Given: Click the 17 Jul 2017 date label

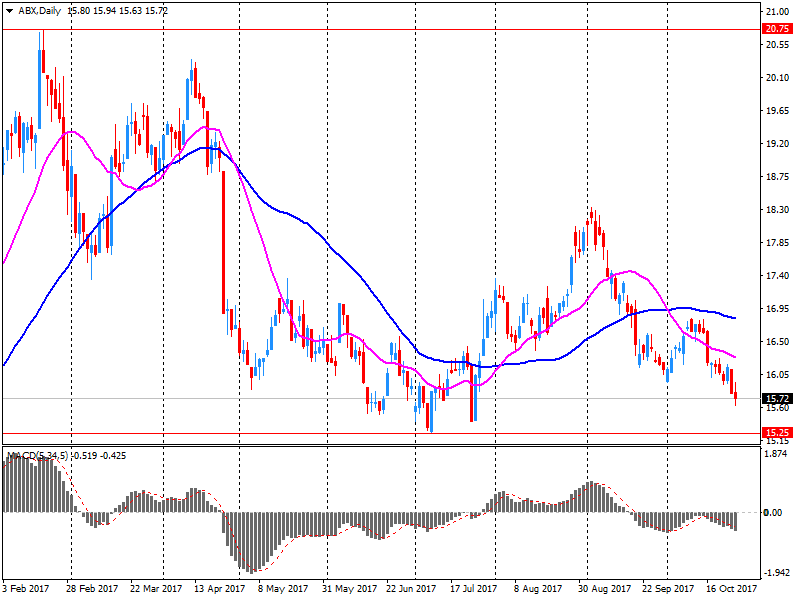Looking at the screenshot, I should point(473,589).
